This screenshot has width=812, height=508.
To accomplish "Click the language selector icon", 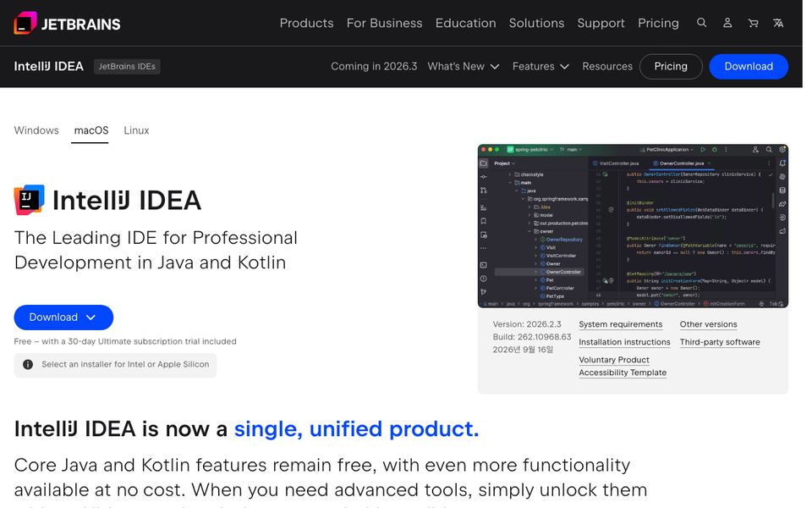I will click(x=778, y=23).
